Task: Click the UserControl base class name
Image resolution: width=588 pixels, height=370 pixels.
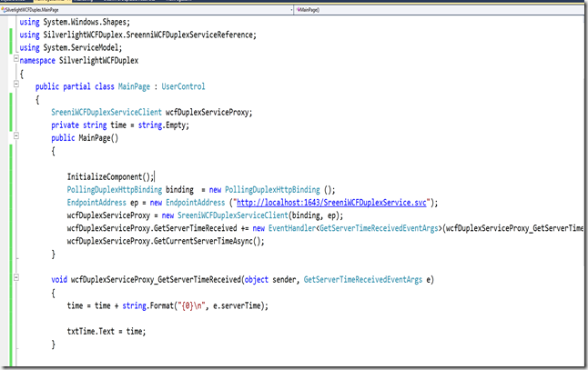Action: [x=183, y=86]
